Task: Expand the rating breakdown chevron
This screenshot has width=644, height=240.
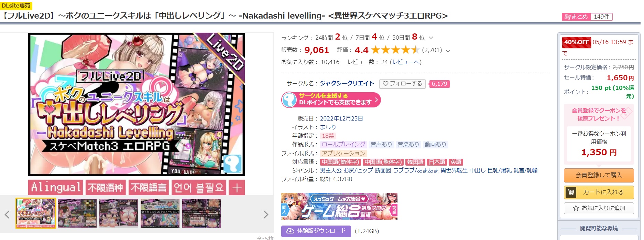Action: 448,51
